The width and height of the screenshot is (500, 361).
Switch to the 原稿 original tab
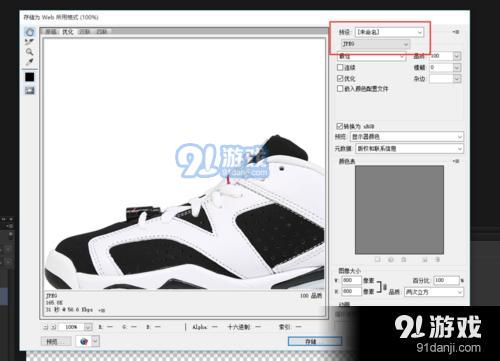[x=51, y=32]
